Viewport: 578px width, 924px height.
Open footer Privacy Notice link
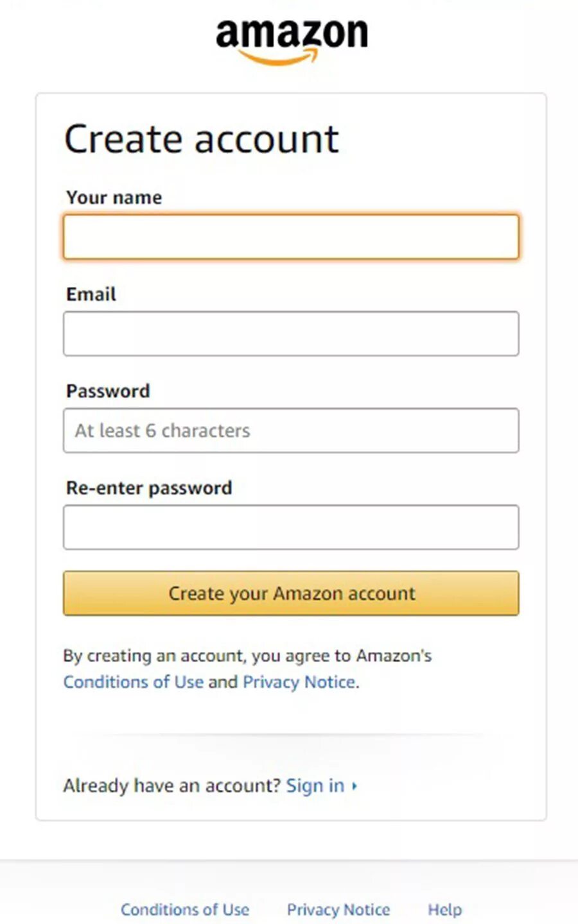338,910
